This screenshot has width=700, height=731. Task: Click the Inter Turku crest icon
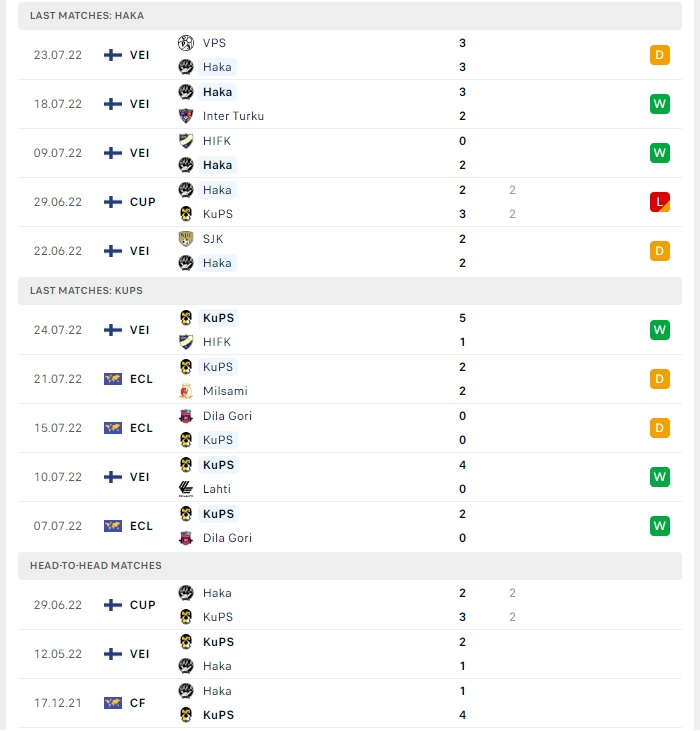coord(185,116)
